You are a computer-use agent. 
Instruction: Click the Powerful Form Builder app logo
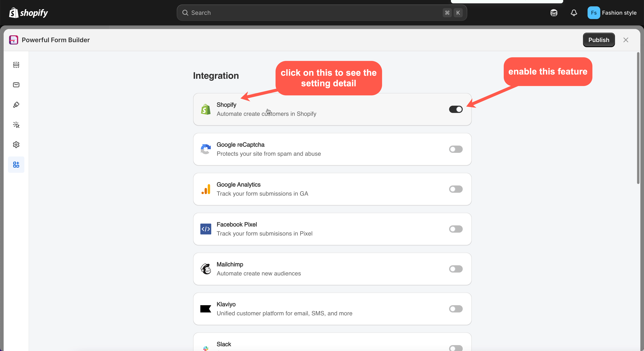point(13,40)
